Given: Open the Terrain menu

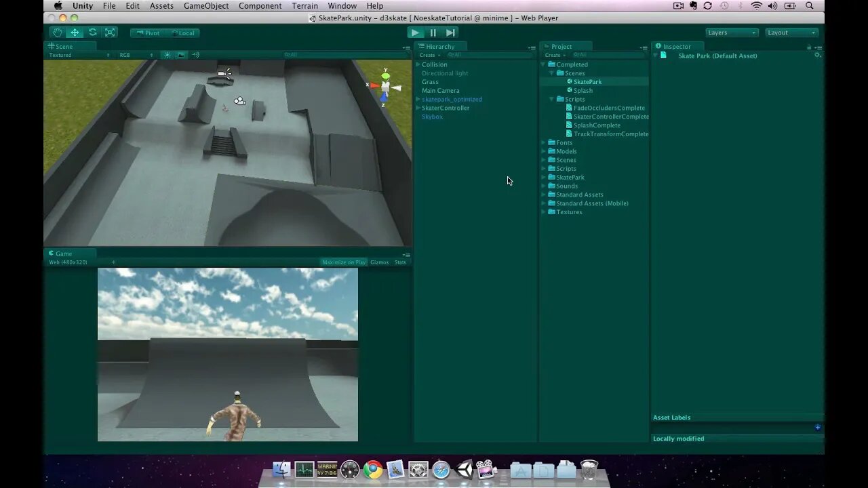Looking at the screenshot, I should coord(304,5).
